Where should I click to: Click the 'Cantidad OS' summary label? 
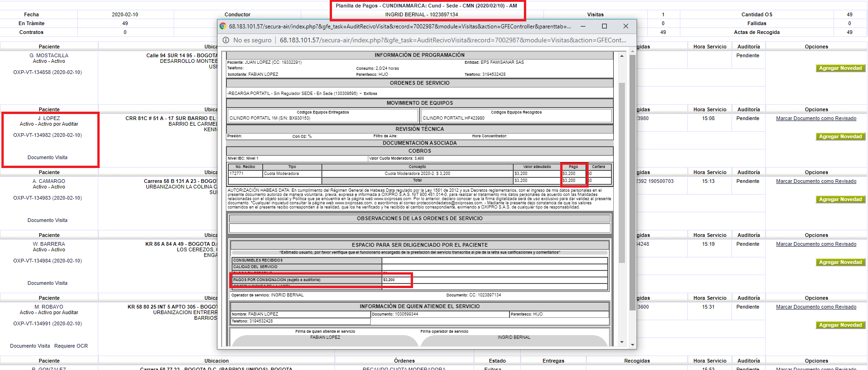coord(757,15)
